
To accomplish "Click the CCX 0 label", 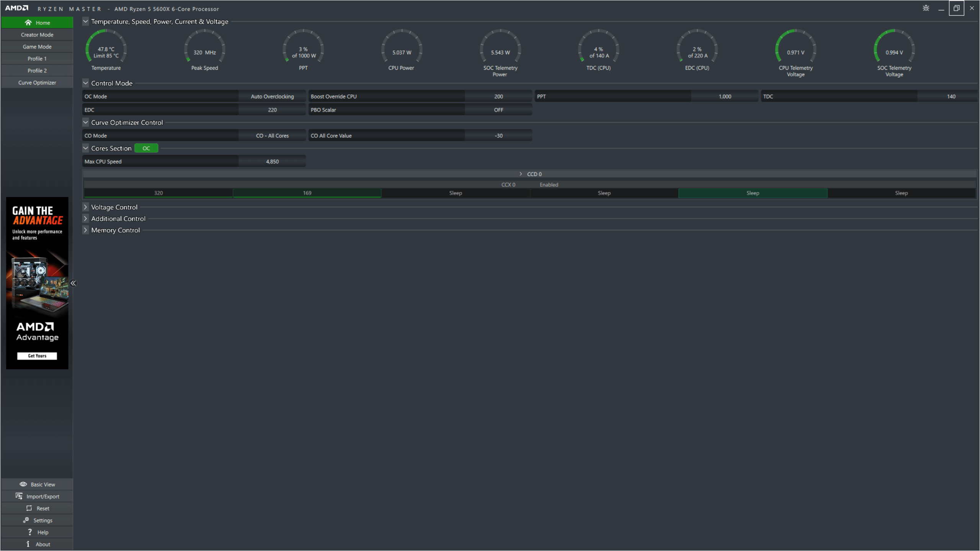I will click(x=508, y=185).
